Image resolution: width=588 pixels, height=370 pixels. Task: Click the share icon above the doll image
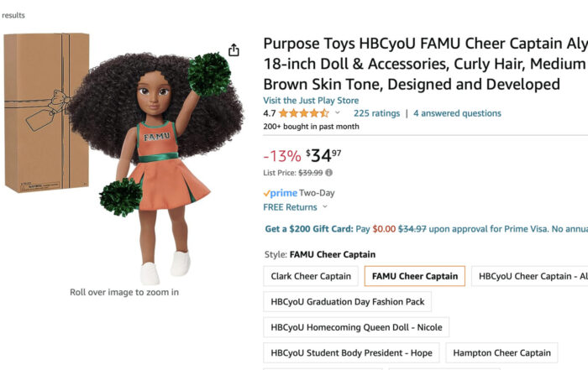click(x=234, y=50)
